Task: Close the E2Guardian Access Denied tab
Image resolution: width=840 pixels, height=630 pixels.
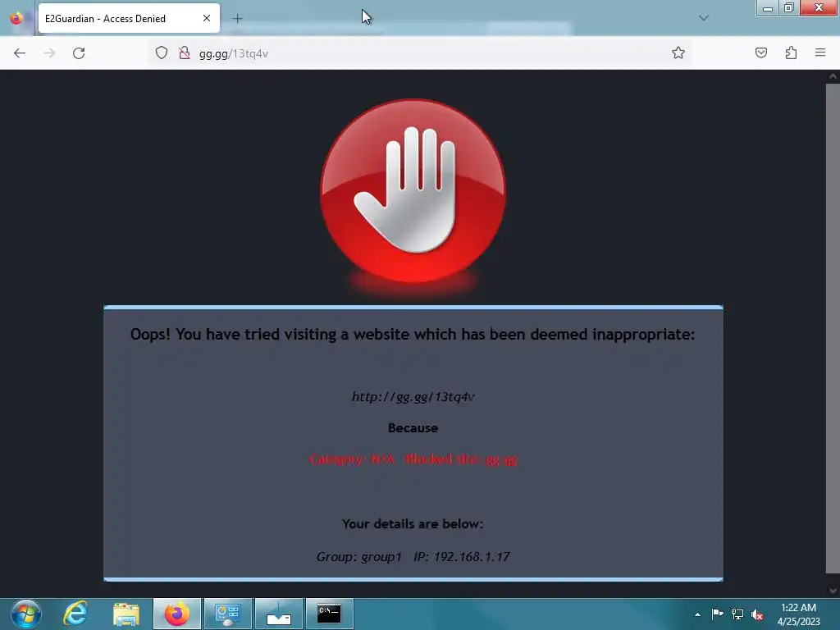Action: [206, 18]
